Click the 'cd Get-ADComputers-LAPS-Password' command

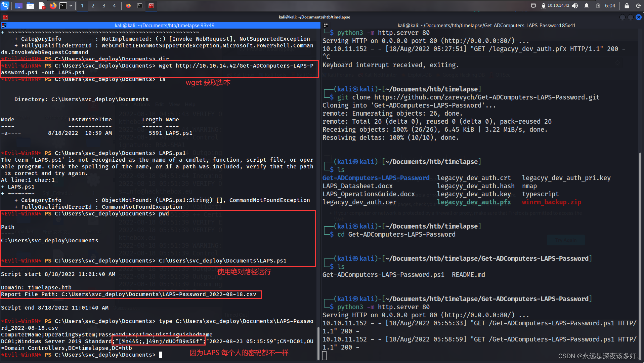pyautogui.click(x=396, y=235)
